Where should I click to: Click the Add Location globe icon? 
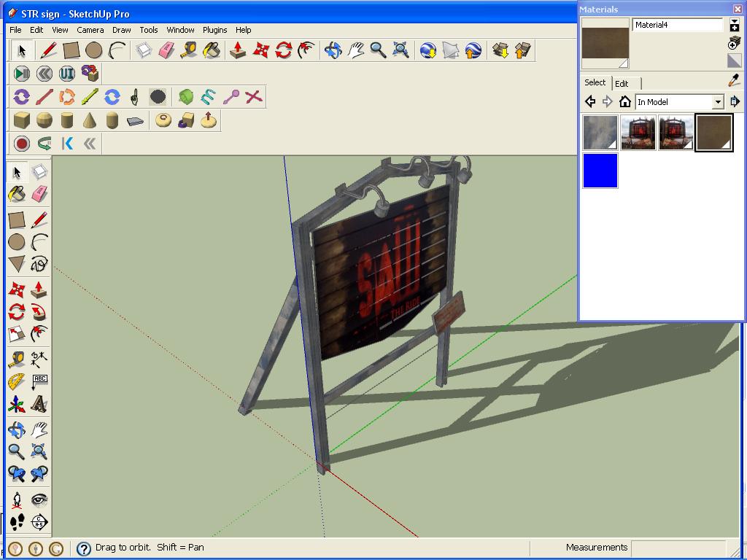coord(428,50)
